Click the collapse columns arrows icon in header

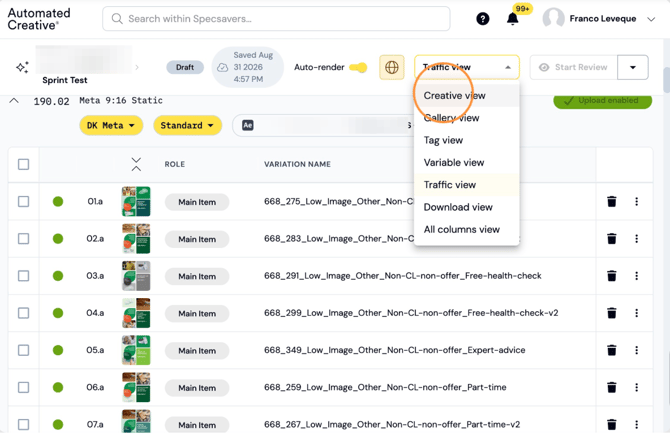pyautogui.click(x=136, y=164)
